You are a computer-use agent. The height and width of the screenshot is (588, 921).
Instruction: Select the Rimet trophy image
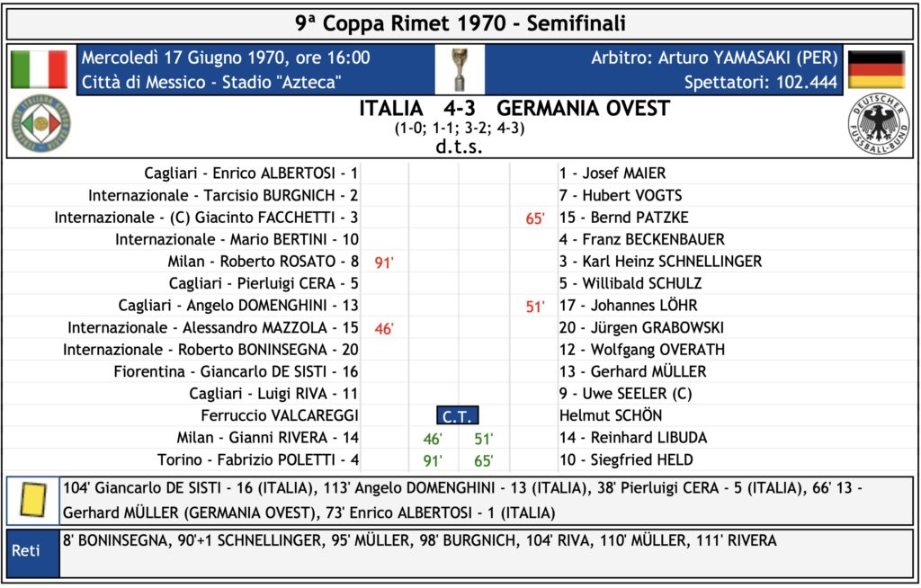460,69
